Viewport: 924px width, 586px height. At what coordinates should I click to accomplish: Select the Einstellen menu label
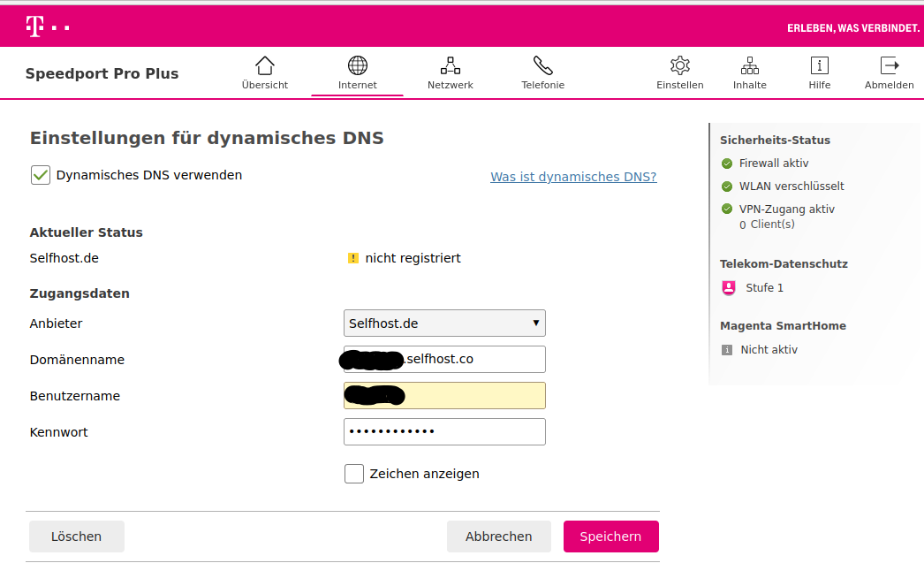point(680,85)
